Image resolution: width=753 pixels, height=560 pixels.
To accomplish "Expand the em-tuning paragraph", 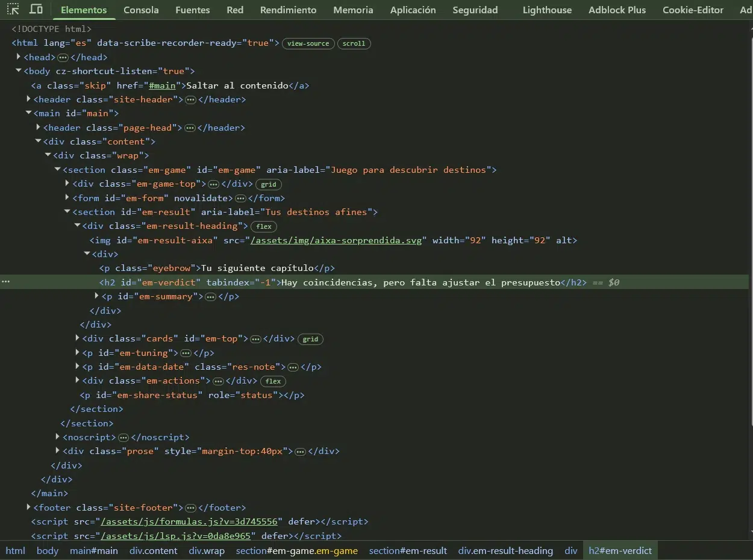I will 77,352.
